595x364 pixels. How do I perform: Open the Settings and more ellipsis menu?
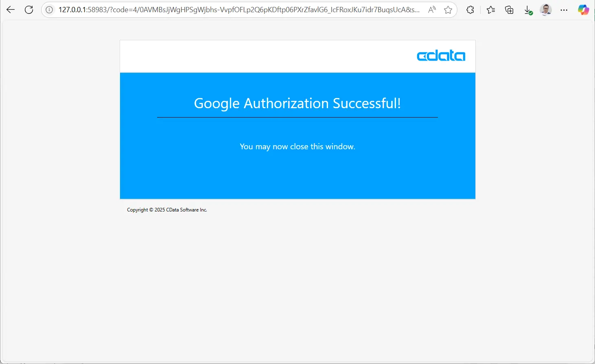click(x=564, y=10)
